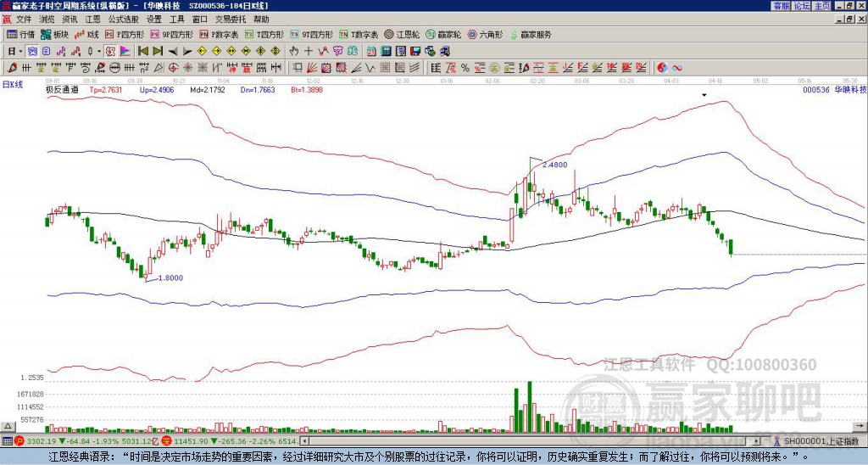Click the up triangle button left of volume
Viewport: 868px width, 465px height.
pyautogui.click(x=8, y=426)
